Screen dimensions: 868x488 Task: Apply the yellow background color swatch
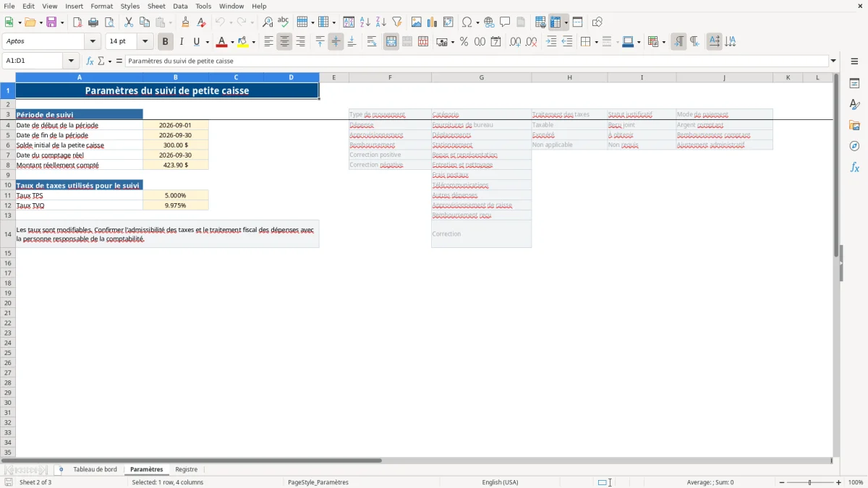pos(243,42)
